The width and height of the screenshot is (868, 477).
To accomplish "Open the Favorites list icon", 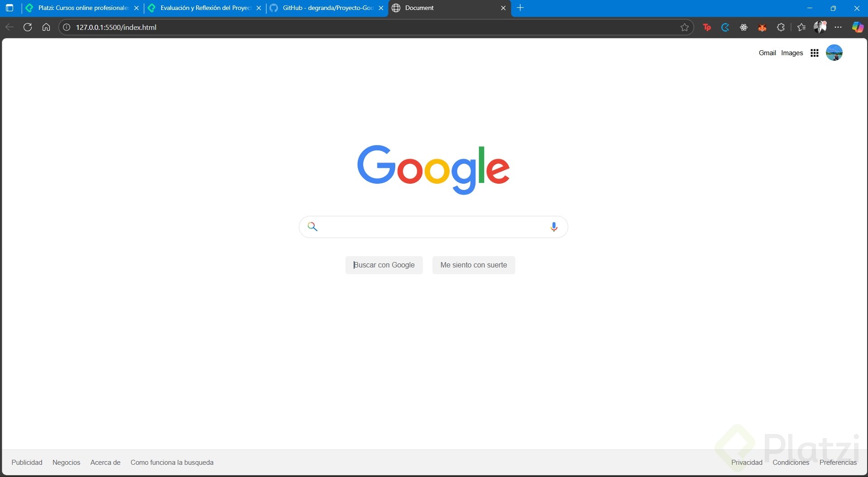I will click(801, 27).
